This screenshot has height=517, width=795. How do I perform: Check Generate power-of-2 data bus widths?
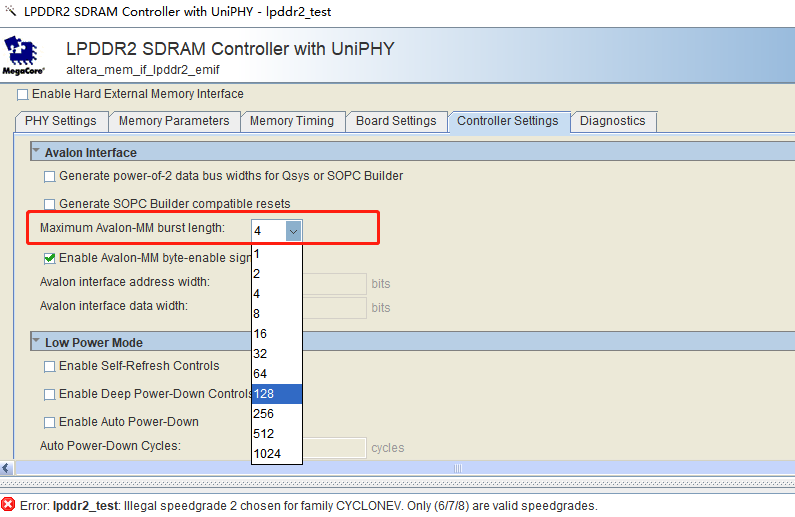tap(49, 176)
